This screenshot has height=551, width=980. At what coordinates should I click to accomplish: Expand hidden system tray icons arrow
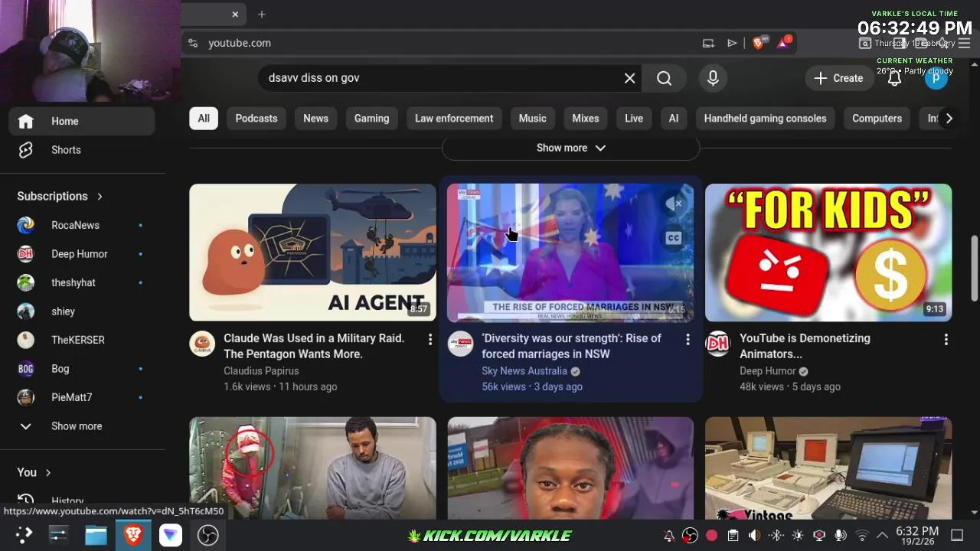(x=882, y=536)
